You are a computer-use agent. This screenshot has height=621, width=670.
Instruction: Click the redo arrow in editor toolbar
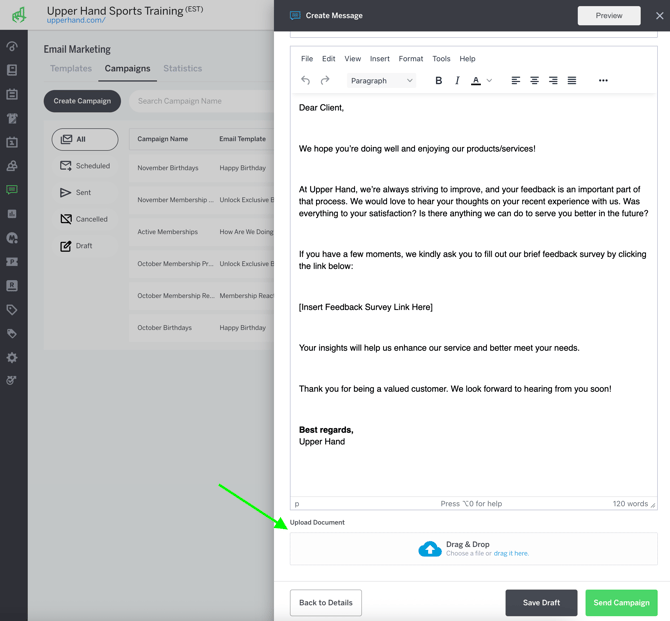click(325, 81)
